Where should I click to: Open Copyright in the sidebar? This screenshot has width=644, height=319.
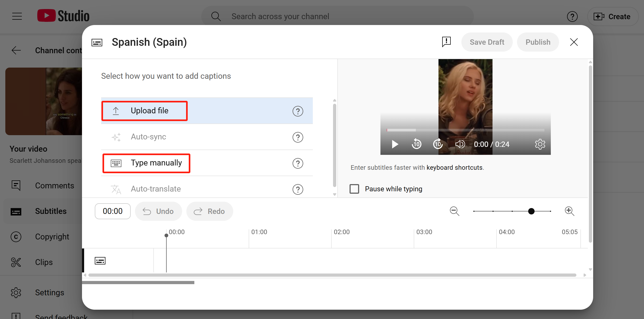(43, 237)
